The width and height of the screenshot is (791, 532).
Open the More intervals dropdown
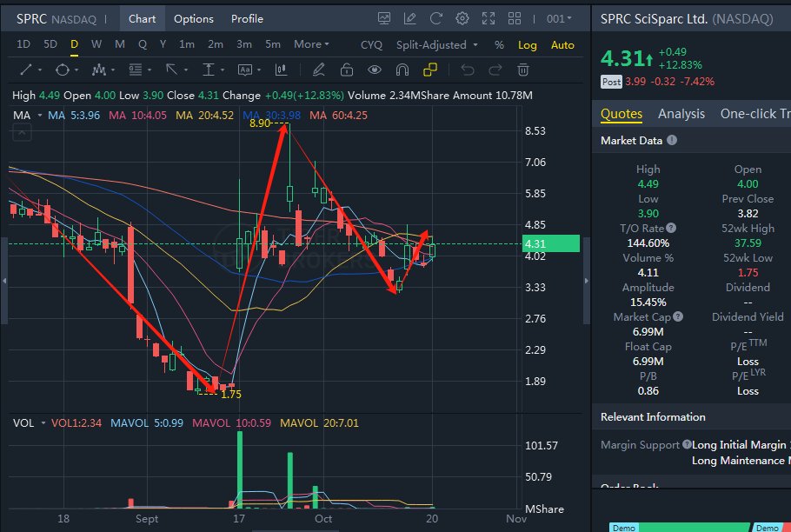(311, 44)
